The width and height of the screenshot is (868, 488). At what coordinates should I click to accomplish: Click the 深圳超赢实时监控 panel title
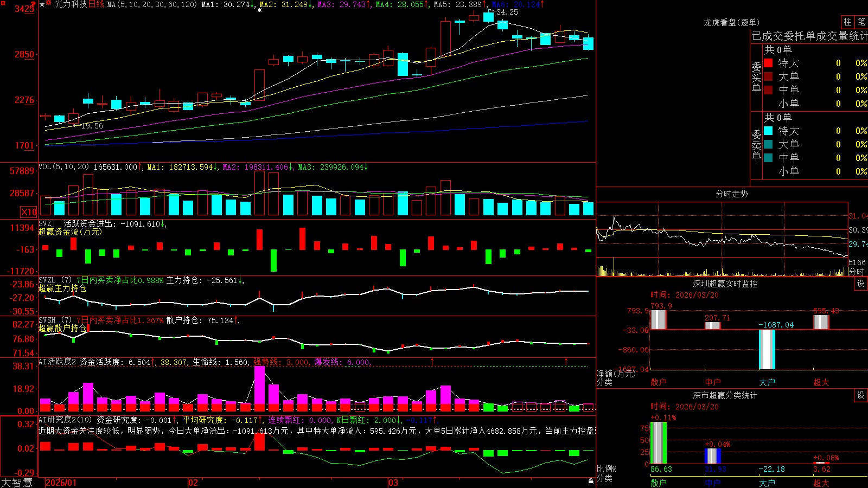(x=725, y=284)
